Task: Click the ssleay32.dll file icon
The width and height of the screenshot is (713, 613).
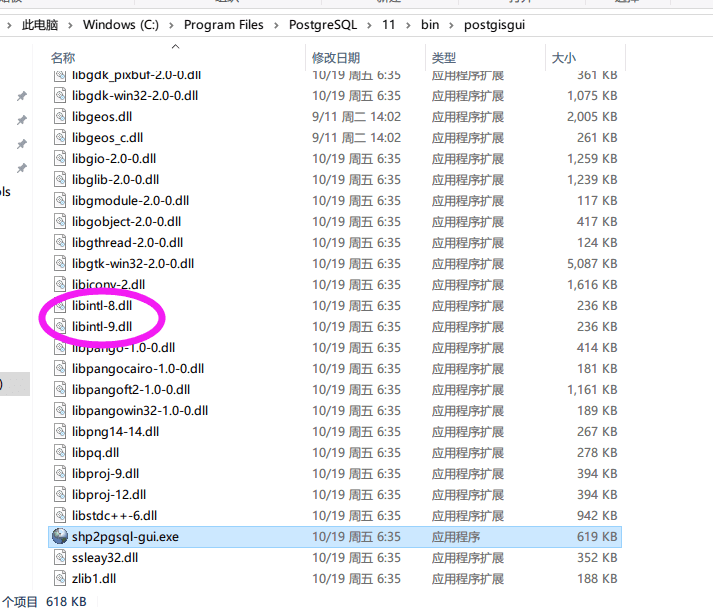Action: tap(60, 558)
